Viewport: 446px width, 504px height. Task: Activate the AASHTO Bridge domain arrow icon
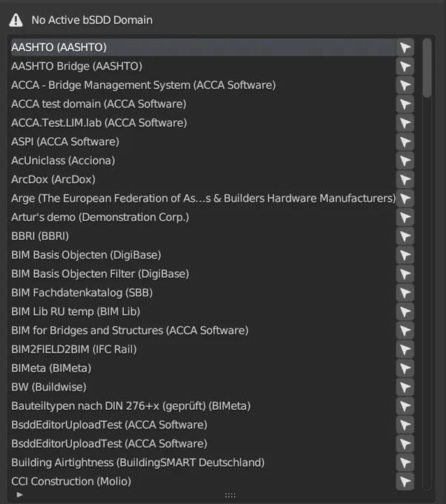(x=405, y=66)
